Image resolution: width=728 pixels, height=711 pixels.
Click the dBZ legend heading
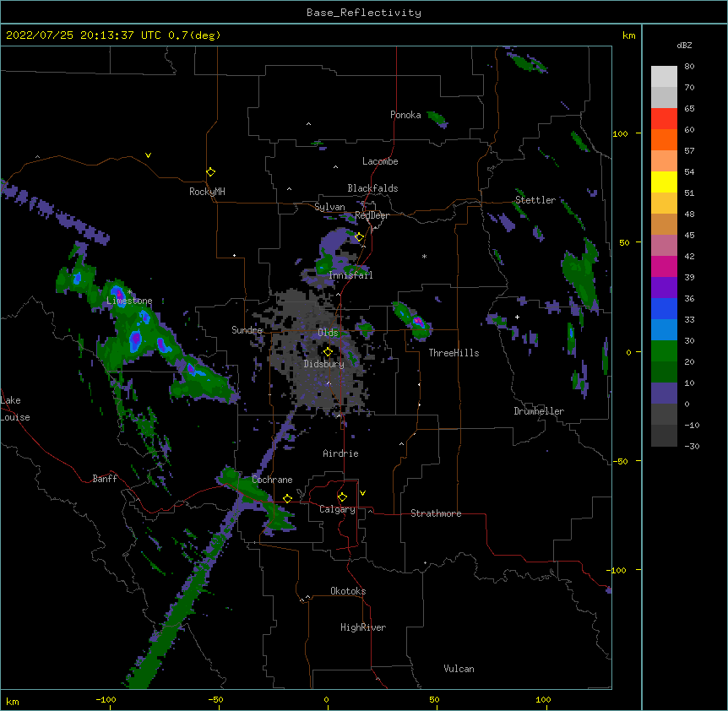coord(684,45)
